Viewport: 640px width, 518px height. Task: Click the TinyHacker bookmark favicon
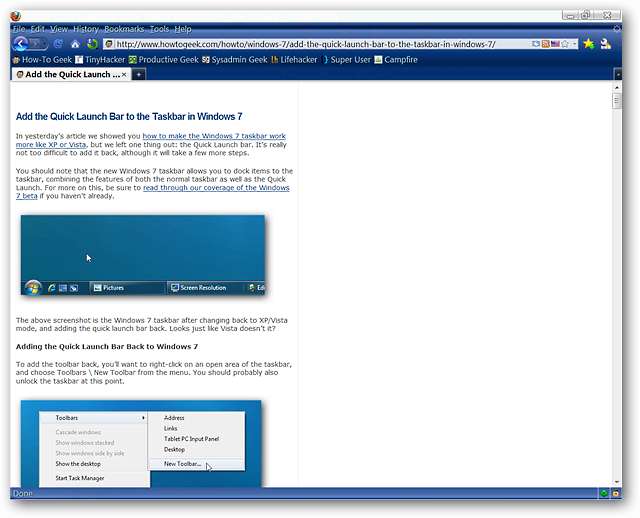click(79, 60)
